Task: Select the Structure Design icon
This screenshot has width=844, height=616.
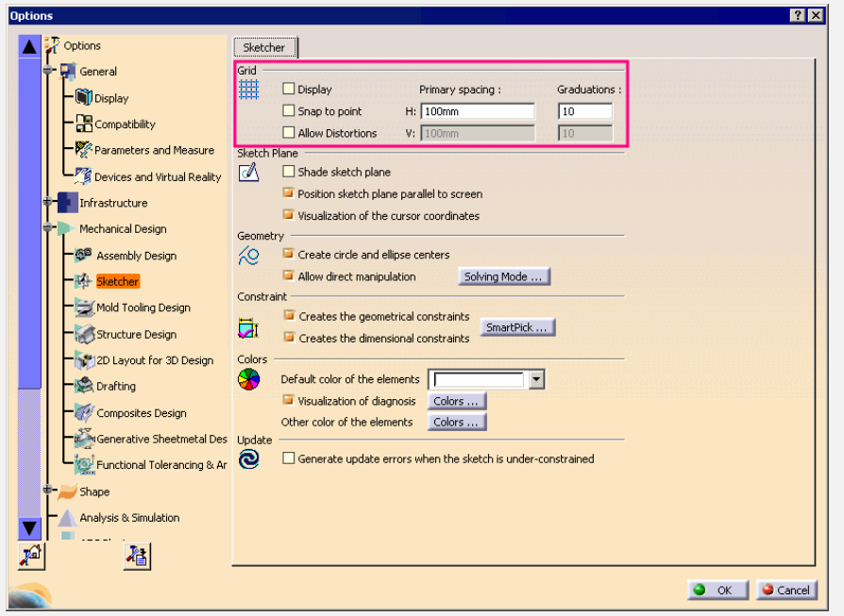Action: tap(83, 334)
